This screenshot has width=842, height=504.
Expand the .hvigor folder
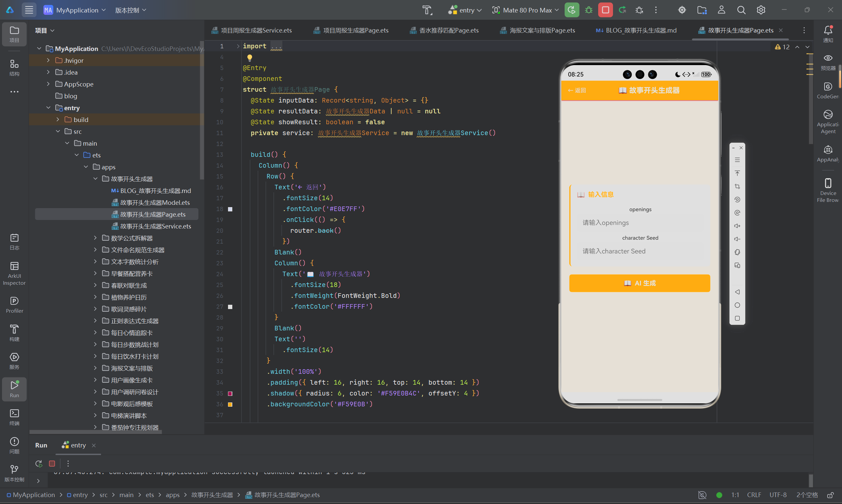point(48,60)
